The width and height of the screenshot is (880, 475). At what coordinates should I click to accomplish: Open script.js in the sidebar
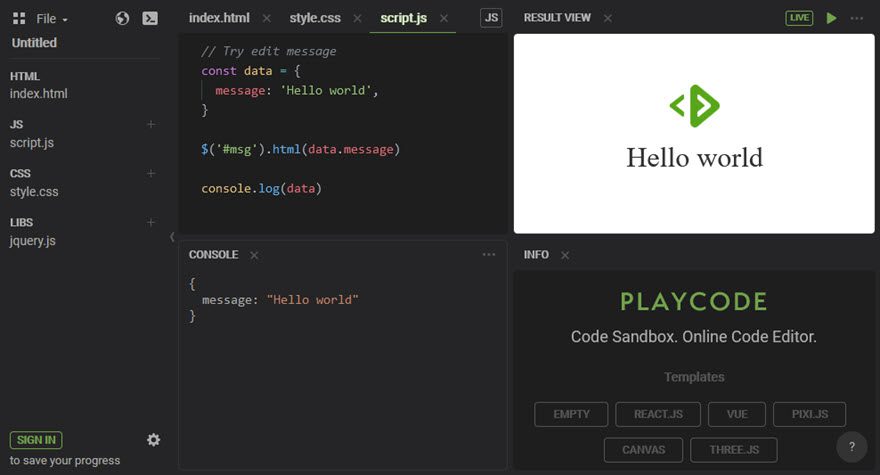click(x=31, y=143)
